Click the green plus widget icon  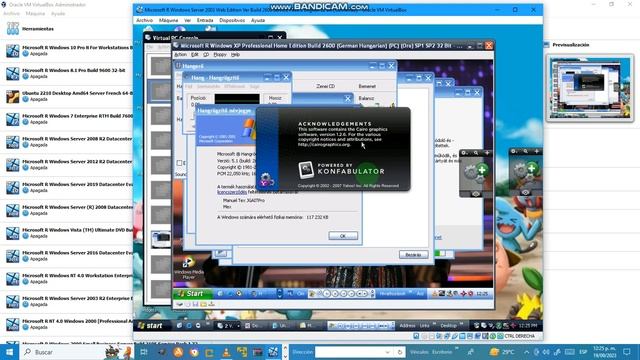click(482, 169)
